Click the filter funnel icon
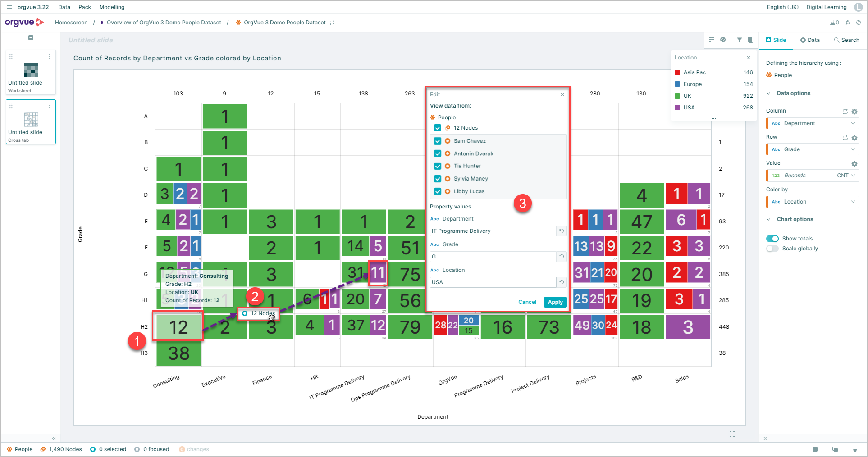The image size is (868, 457). [x=740, y=40]
